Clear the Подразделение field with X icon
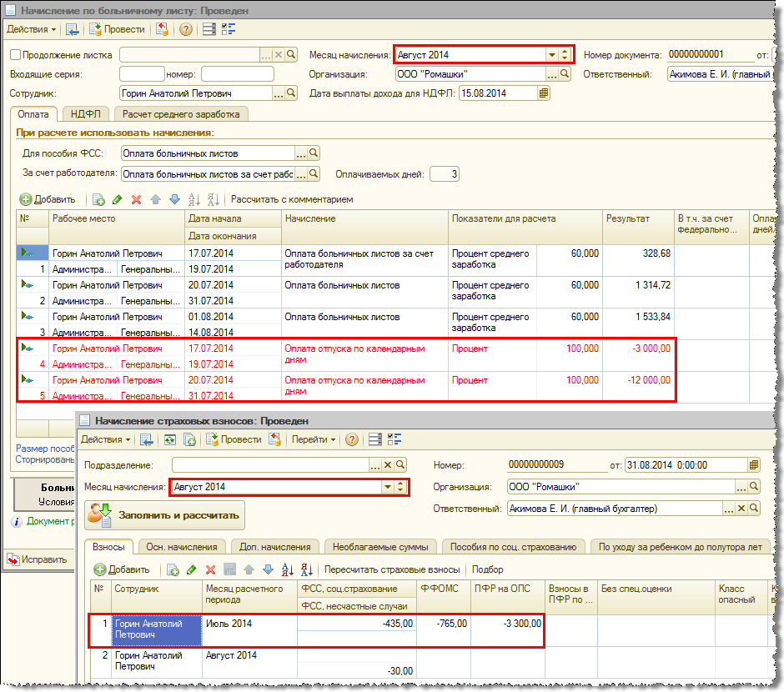The height and width of the screenshot is (692, 784). coord(388,464)
